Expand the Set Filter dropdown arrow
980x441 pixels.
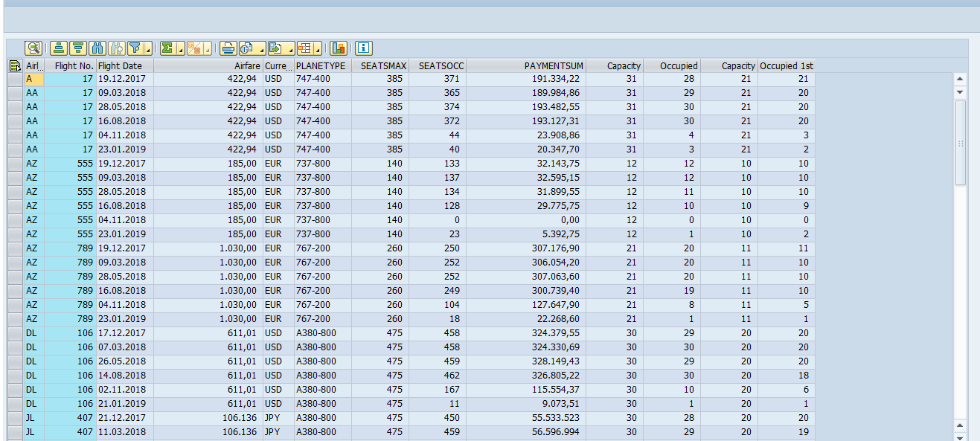coord(149,49)
